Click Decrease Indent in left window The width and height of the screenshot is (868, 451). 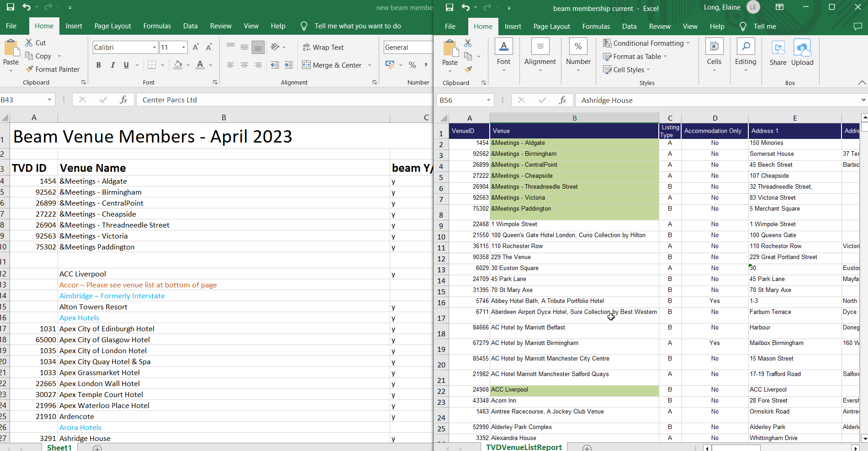pos(275,65)
